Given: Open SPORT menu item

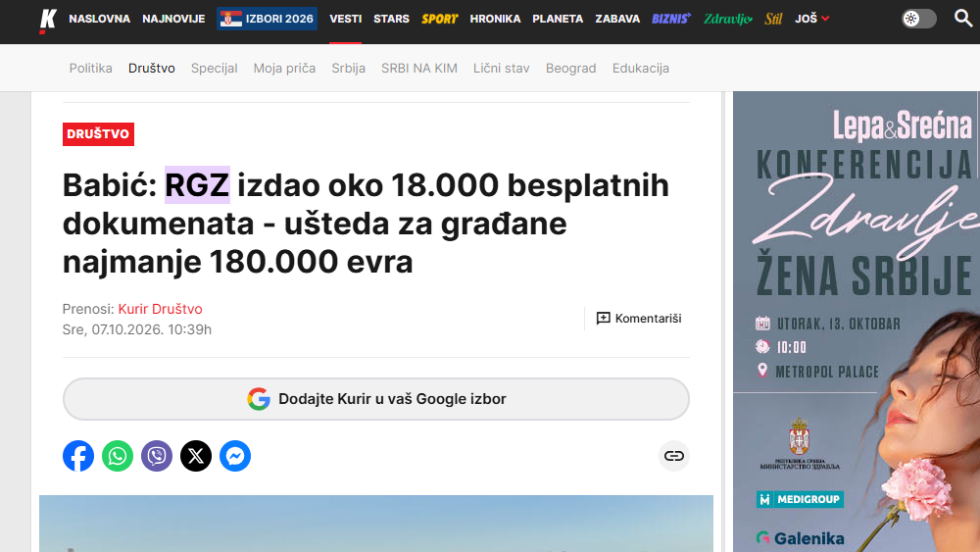Looking at the screenshot, I should coord(439,19).
